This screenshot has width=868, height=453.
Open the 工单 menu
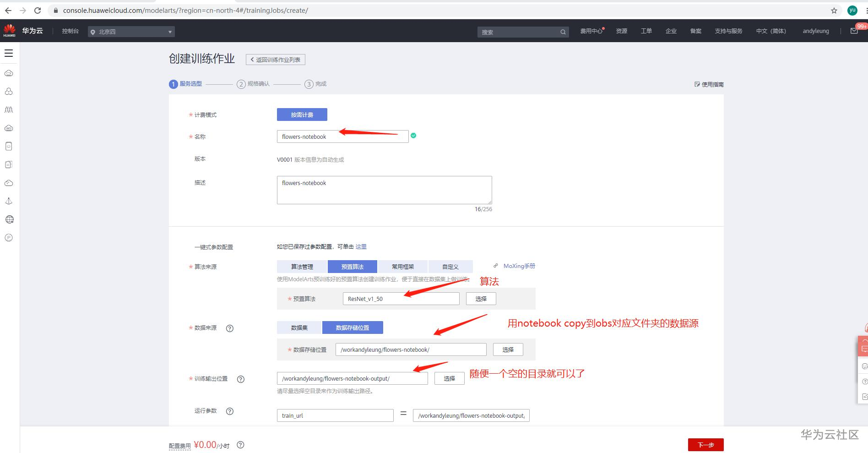coord(646,31)
